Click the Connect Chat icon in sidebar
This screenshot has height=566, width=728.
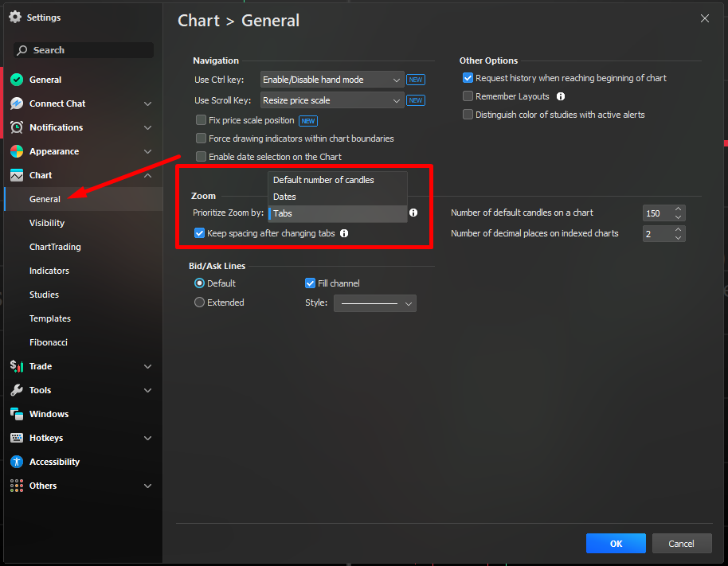point(17,103)
